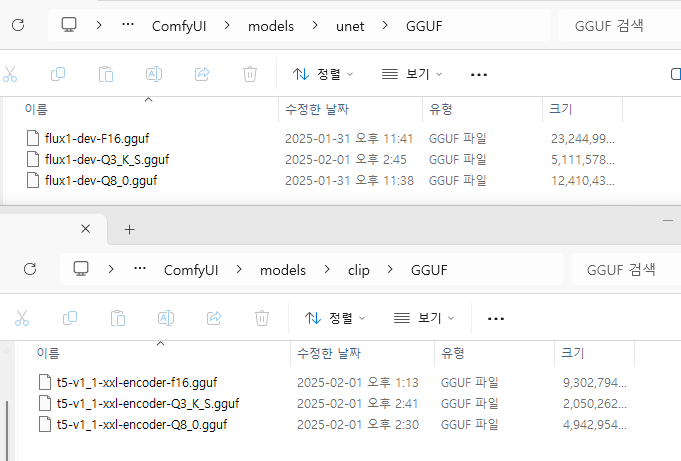Click the file icon of flux1-dev-F16.gguf
The image size is (681, 461).
pyautogui.click(x=33, y=138)
